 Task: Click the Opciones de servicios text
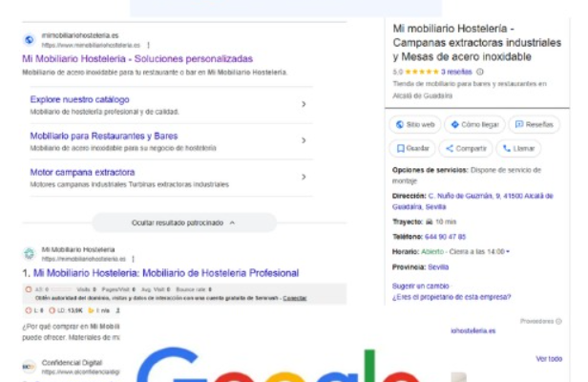tap(430, 170)
